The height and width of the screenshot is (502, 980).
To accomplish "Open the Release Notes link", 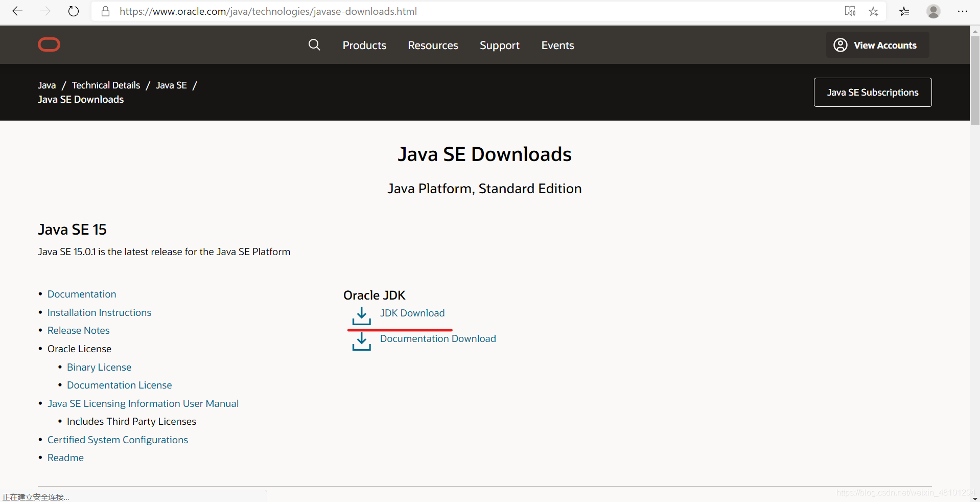I will point(78,330).
